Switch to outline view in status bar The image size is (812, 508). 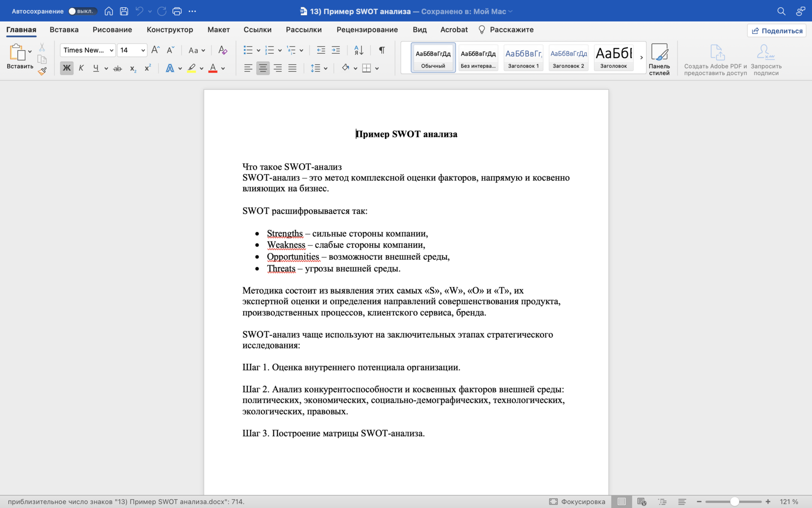(x=662, y=502)
